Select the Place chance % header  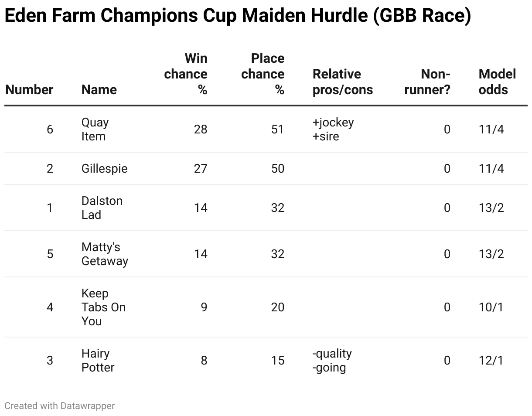point(263,74)
